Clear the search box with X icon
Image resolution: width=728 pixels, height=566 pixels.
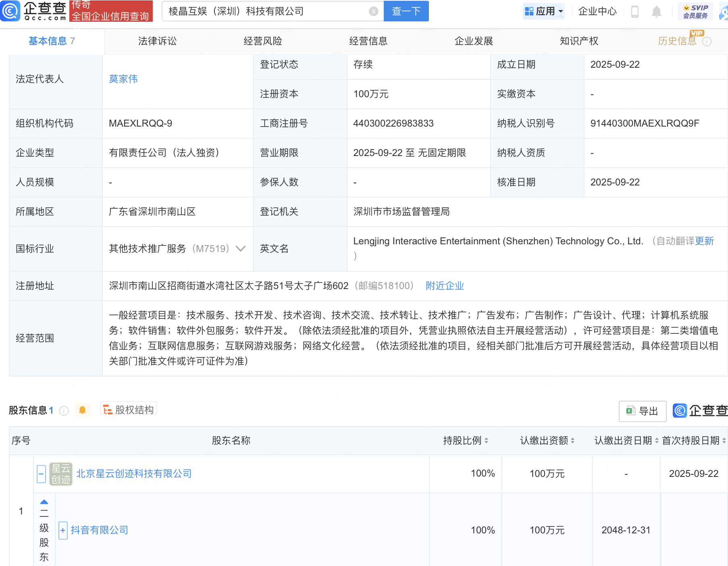click(x=373, y=11)
